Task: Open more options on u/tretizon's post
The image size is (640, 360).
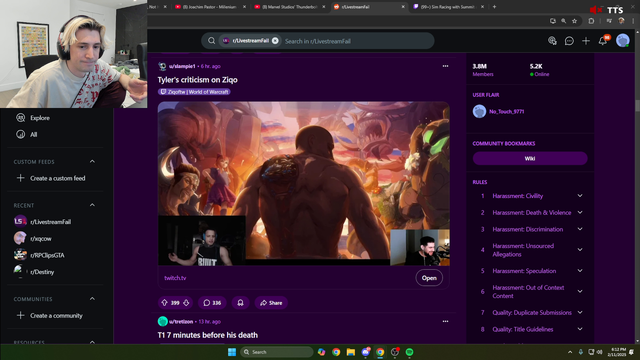Action: pos(445,322)
